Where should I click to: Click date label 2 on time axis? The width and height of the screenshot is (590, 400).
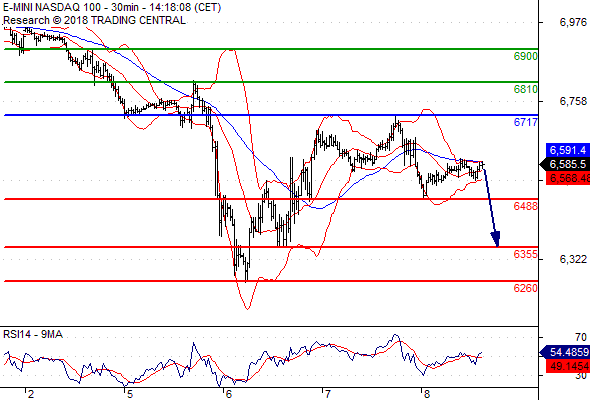(31, 394)
